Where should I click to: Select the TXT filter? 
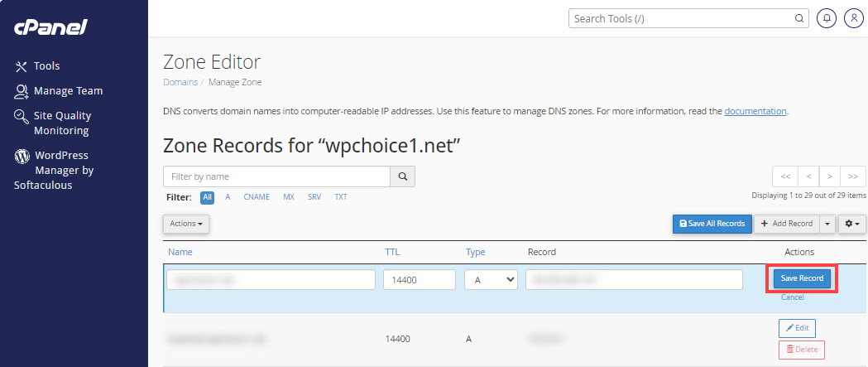[x=341, y=197]
